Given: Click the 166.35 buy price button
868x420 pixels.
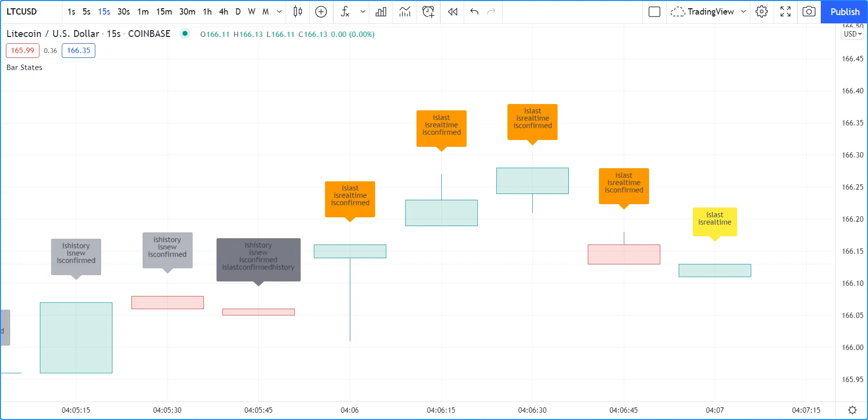Looking at the screenshot, I should pos(78,51).
